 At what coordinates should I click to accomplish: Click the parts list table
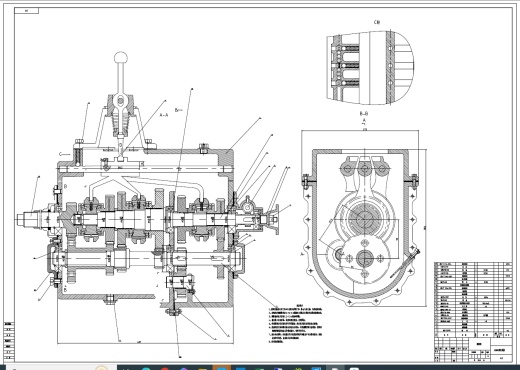coord(473,299)
